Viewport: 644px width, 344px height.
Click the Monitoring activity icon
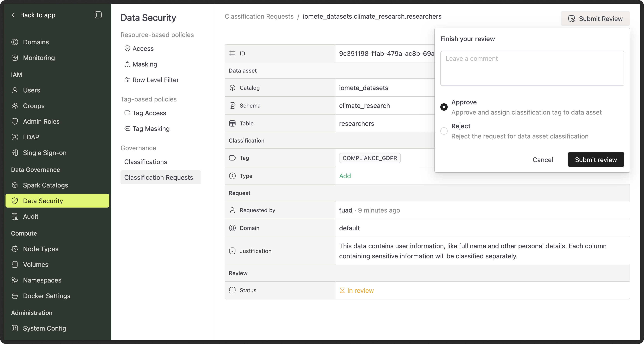pyautogui.click(x=15, y=58)
